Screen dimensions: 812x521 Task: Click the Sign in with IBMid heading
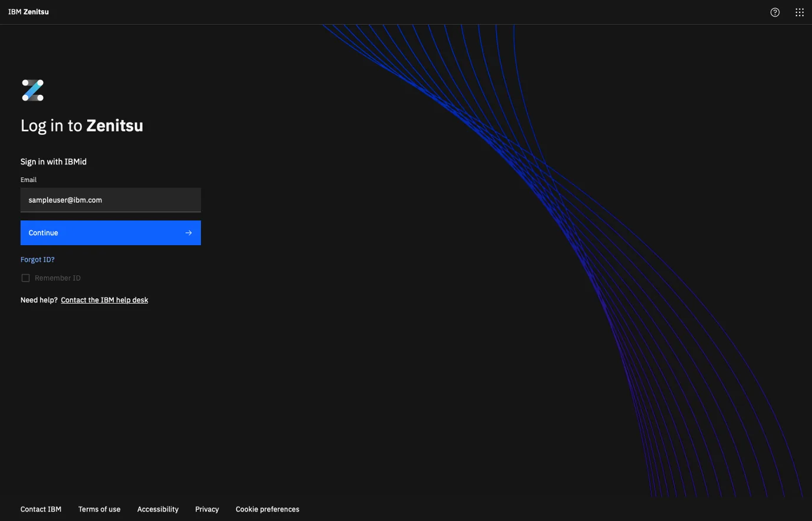pos(53,161)
